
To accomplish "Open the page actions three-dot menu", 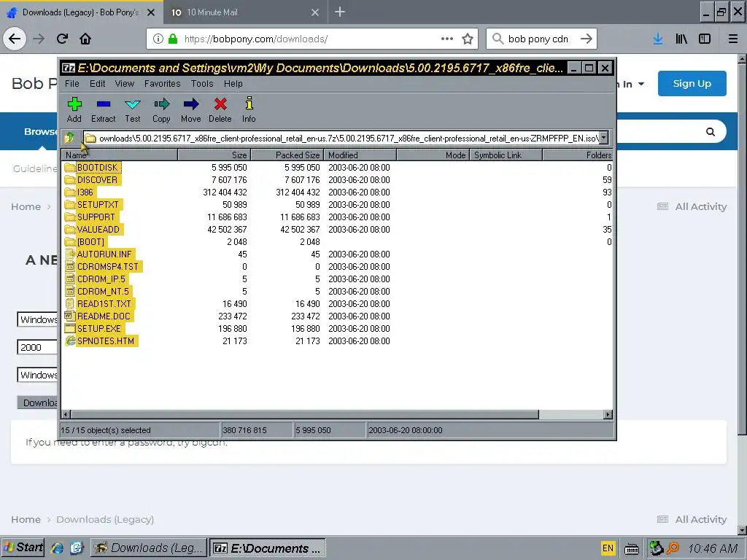I will point(447,39).
